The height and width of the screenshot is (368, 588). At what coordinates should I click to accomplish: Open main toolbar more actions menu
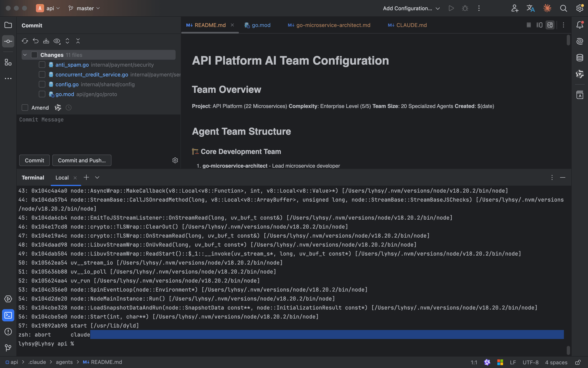pos(479,8)
